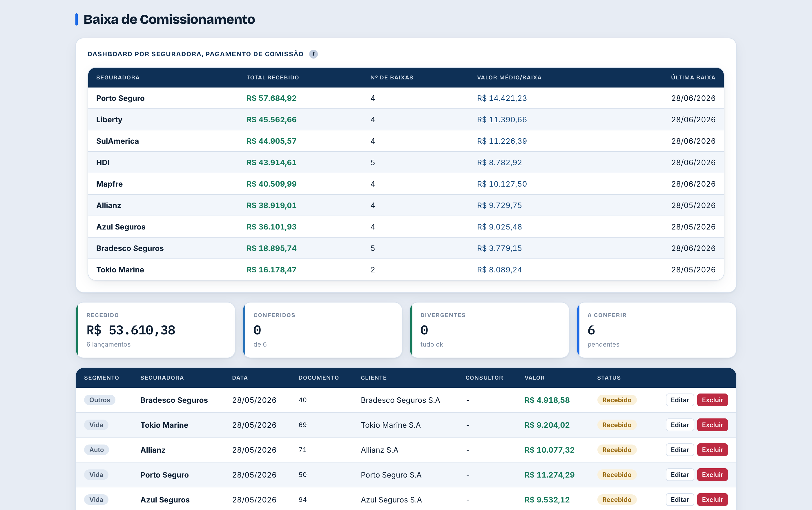Screen dimensions: 812x510
Task: Click the Data column header
Action: 240,378
